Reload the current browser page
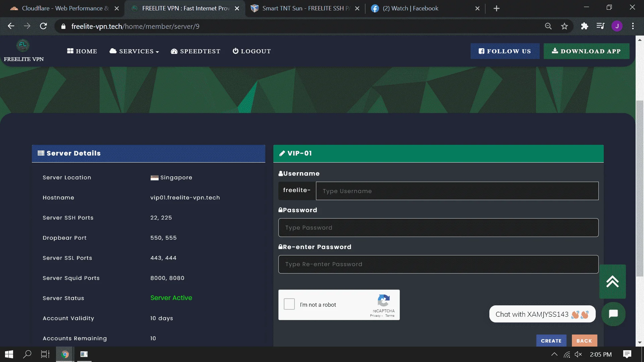Viewport: 644px width, 362px height. point(43,26)
